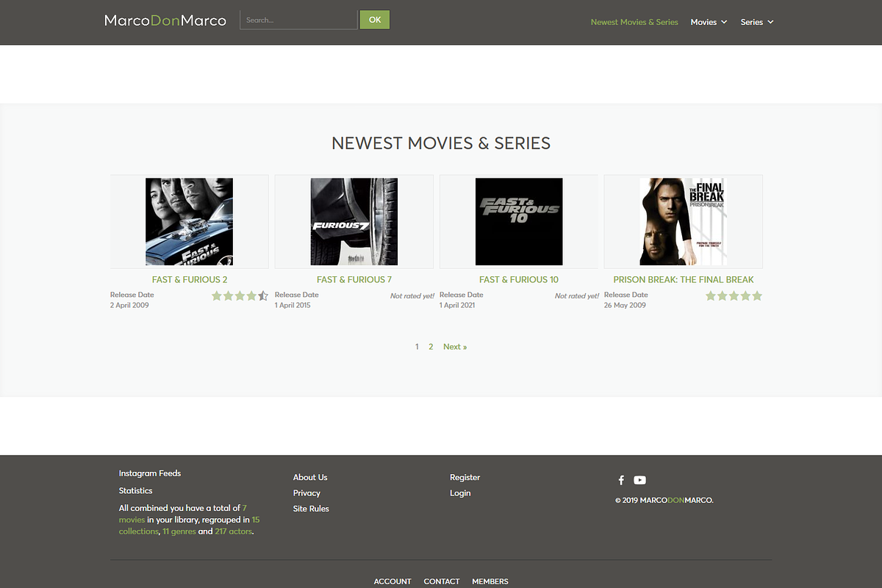Viewport: 882px width, 588px height.
Task: Open MEMBERS bottom footer link
Action: 490,581
